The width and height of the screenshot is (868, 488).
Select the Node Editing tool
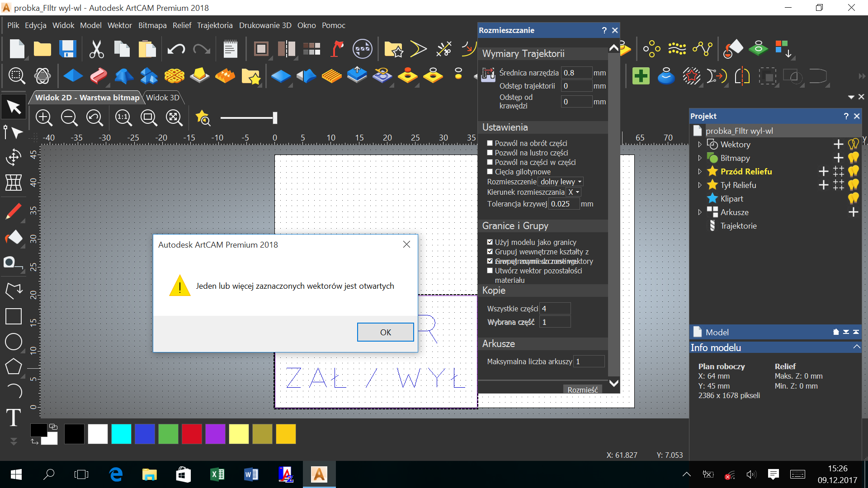tap(14, 132)
